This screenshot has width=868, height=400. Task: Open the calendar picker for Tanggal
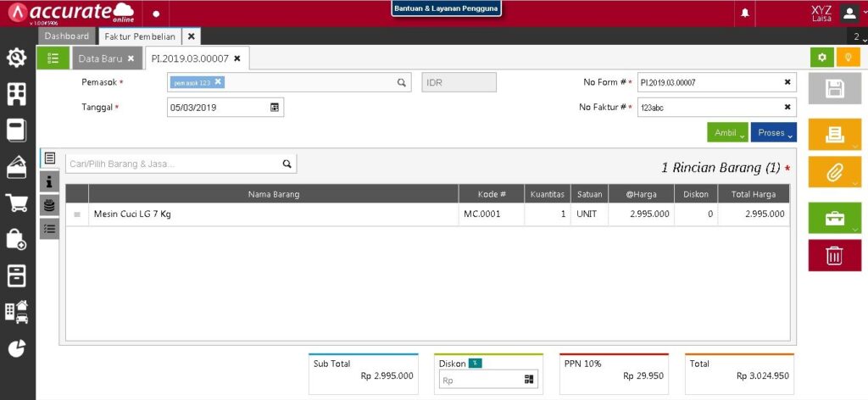pyautogui.click(x=275, y=108)
